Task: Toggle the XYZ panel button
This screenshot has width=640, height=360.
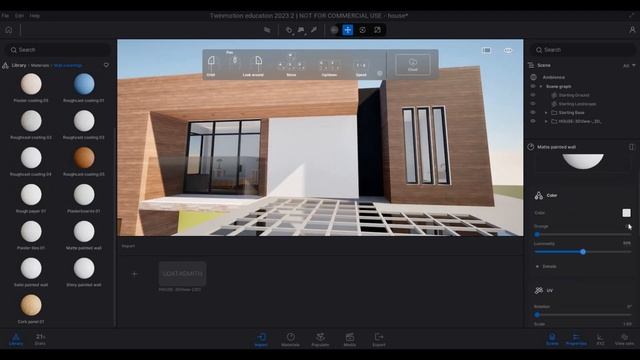Action: 600,339
